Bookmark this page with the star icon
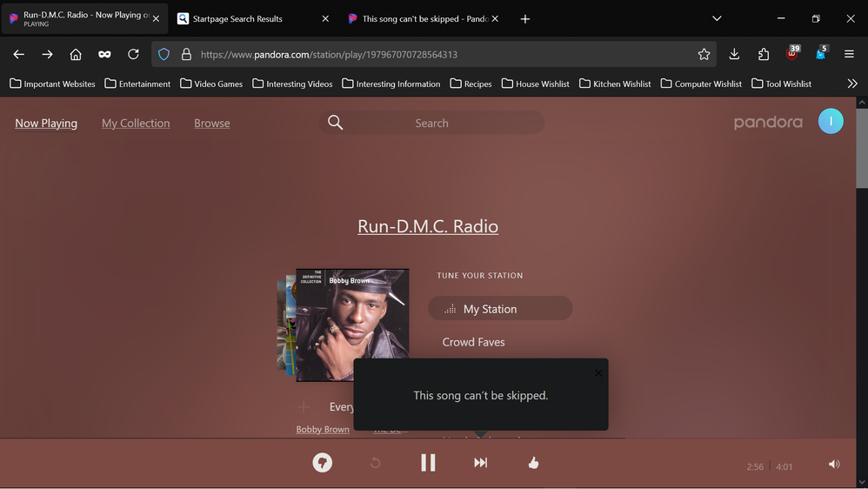The width and height of the screenshot is (868, 489). pyautogui.click(x=704, y=54)
